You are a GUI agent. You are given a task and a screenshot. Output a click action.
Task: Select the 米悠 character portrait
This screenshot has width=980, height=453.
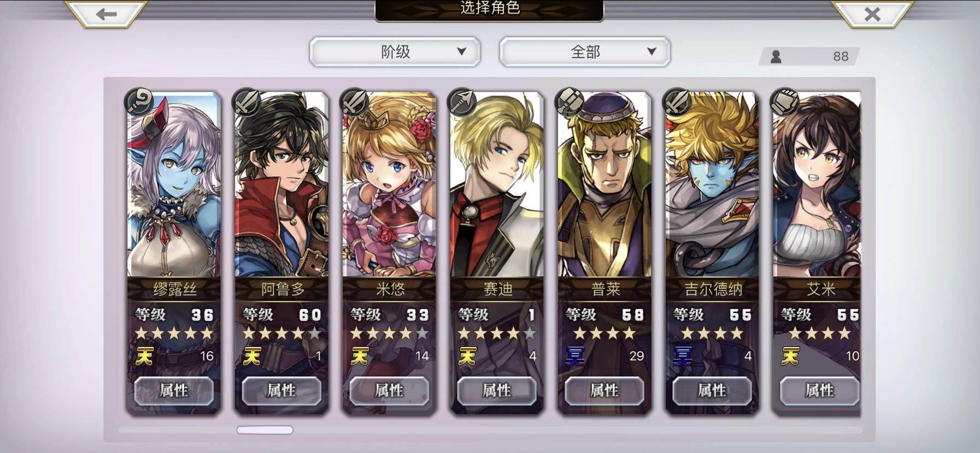pyautogui.click(x=389, y=185)
